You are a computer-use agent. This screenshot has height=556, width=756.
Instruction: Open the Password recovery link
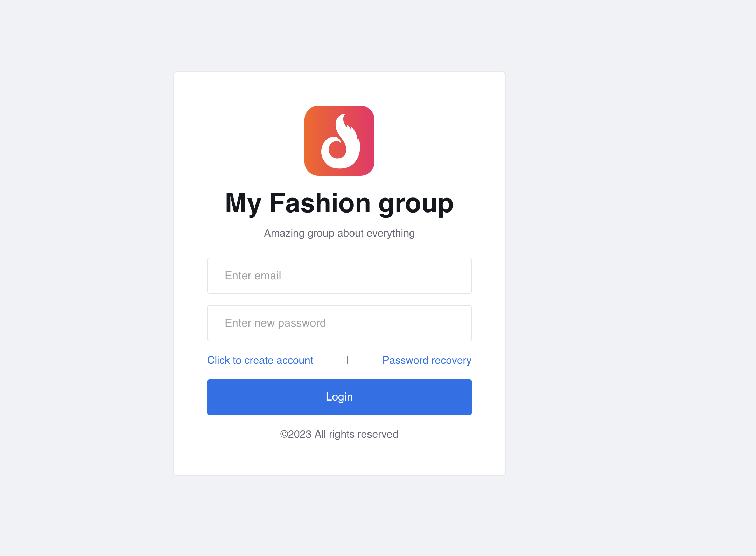[x=427, y=360]
